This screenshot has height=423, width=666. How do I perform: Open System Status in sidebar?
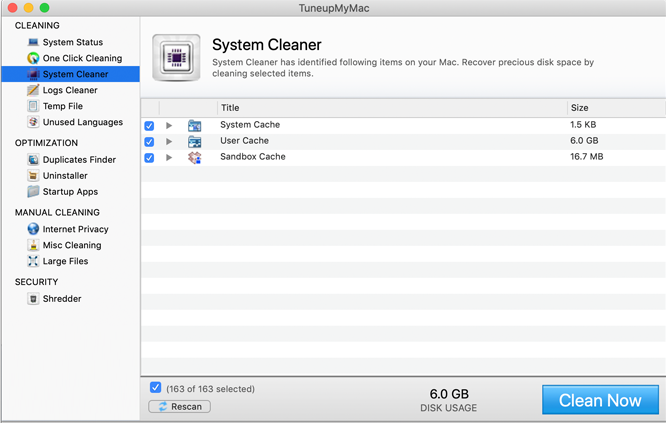73,42
